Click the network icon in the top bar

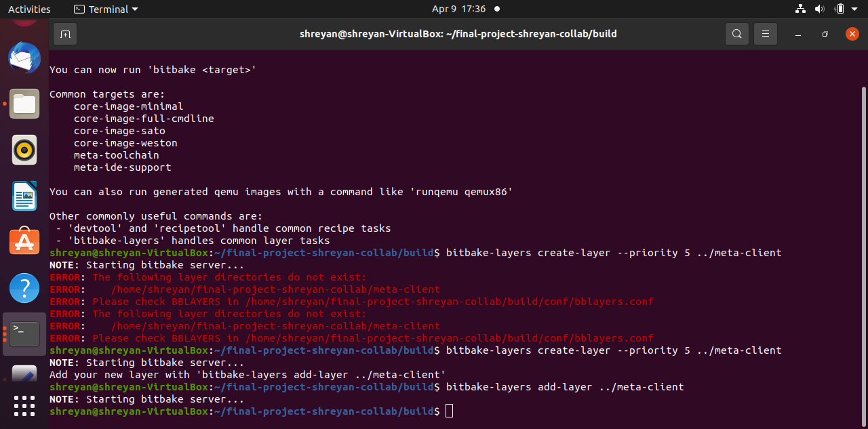(x=800, y=9)
